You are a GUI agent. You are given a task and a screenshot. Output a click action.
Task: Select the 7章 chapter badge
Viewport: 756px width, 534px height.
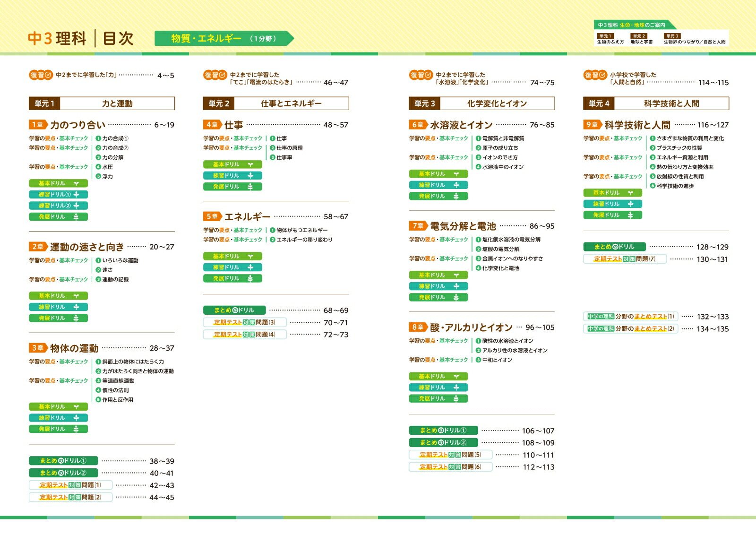click(x=418, y=226)
